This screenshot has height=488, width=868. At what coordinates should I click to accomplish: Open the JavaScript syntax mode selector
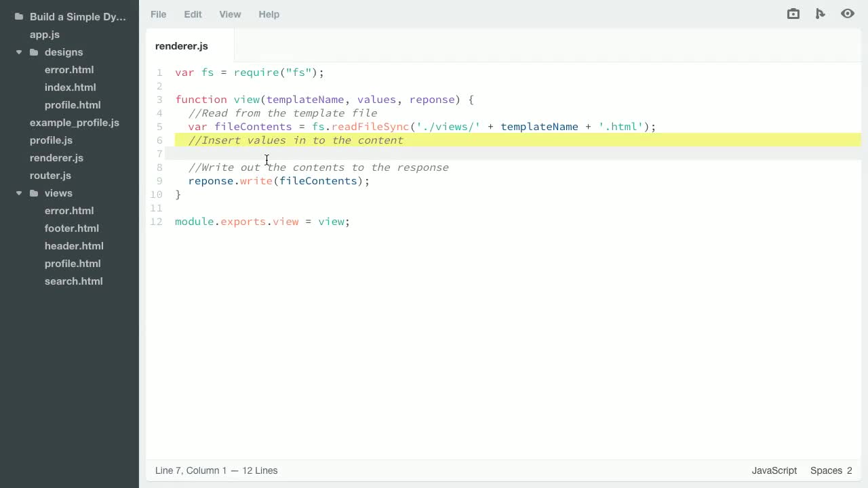[774, 470]
